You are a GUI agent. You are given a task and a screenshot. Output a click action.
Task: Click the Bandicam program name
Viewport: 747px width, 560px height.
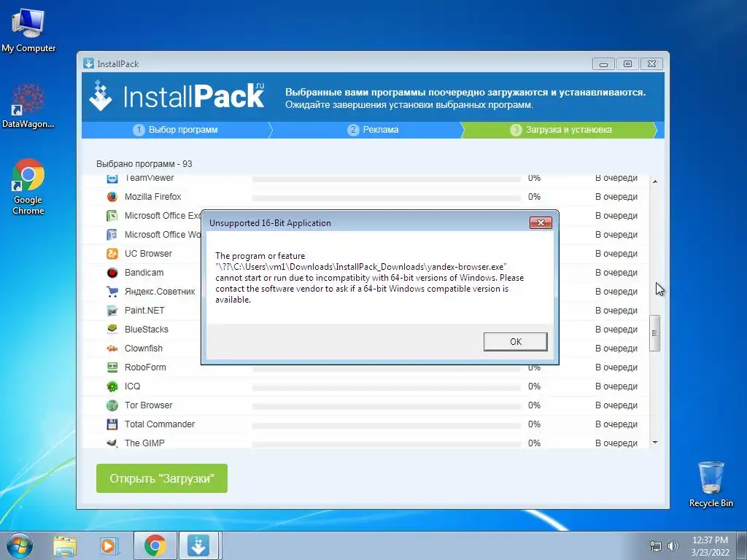pyautogui.click(x=144, y=273)
